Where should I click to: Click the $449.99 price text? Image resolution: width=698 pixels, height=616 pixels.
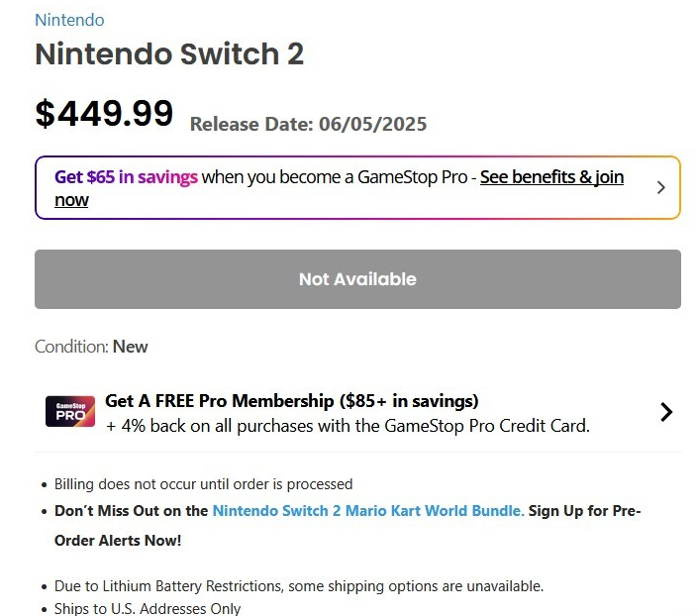point(104,114)
